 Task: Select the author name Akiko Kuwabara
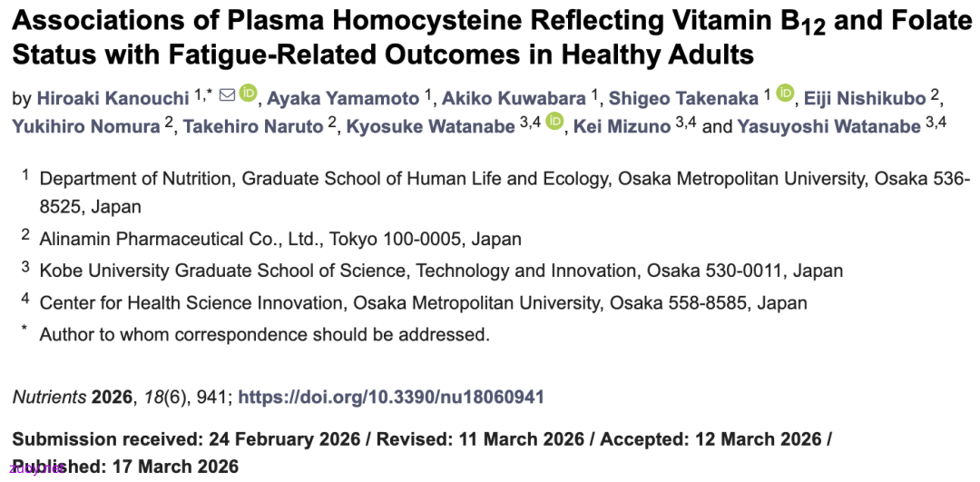514,98
